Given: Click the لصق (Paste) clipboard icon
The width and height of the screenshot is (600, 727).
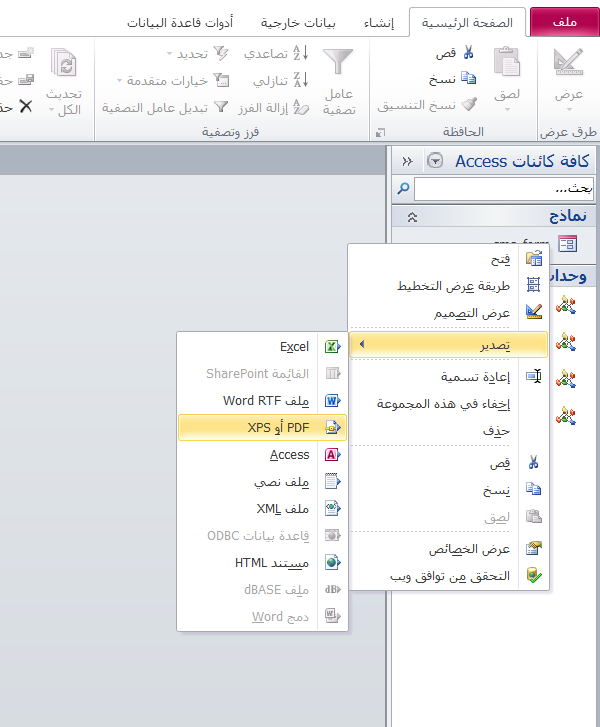Looking at the screenshot, I should (x=506, y=61).
